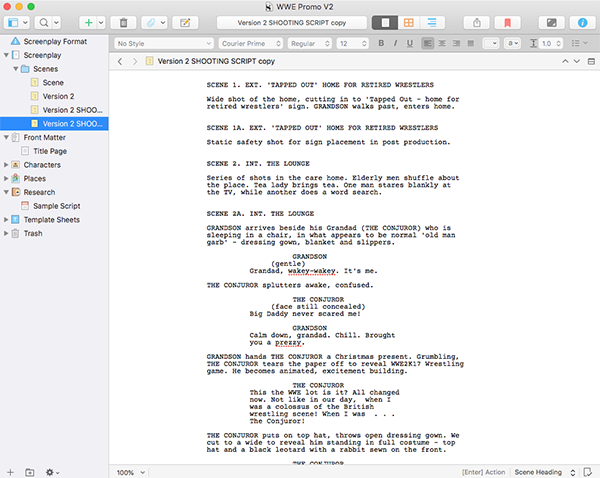Image resolution: width=600 pixels, height=478 pixels.
Task: Click the Version 2 SHOOTING SCRIPT copy search field
Action: click(292, 23)
